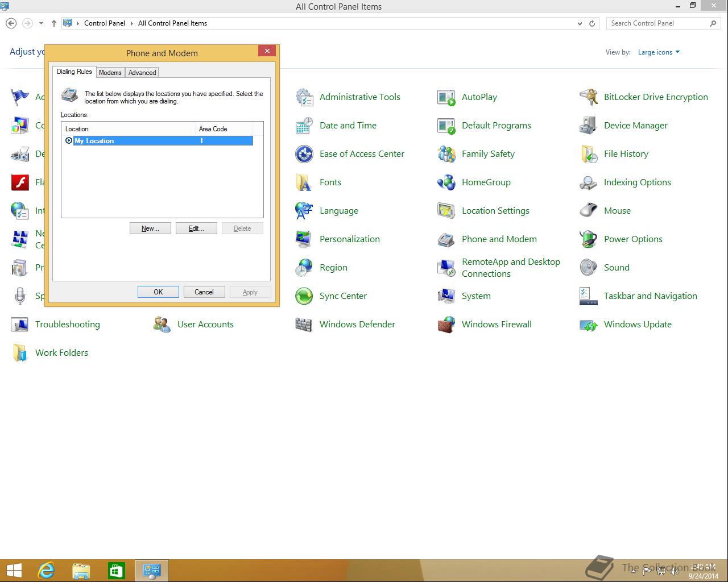
Task: Open File Explorer from taskbar
Action: (81, 571)
